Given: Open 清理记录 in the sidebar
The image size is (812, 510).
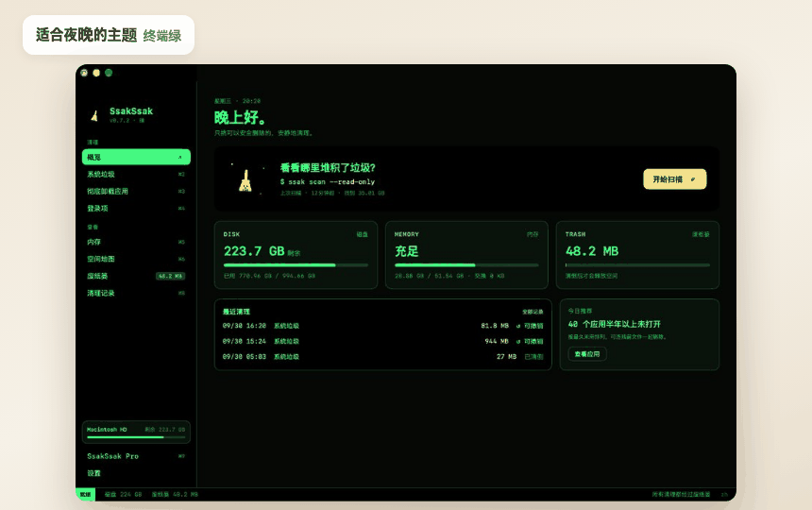Looking at the screenshot, I should tap(136, 293).
